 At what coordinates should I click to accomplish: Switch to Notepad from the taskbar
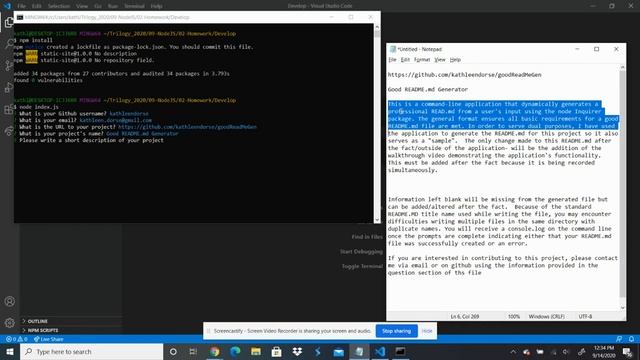pos(359,351)
